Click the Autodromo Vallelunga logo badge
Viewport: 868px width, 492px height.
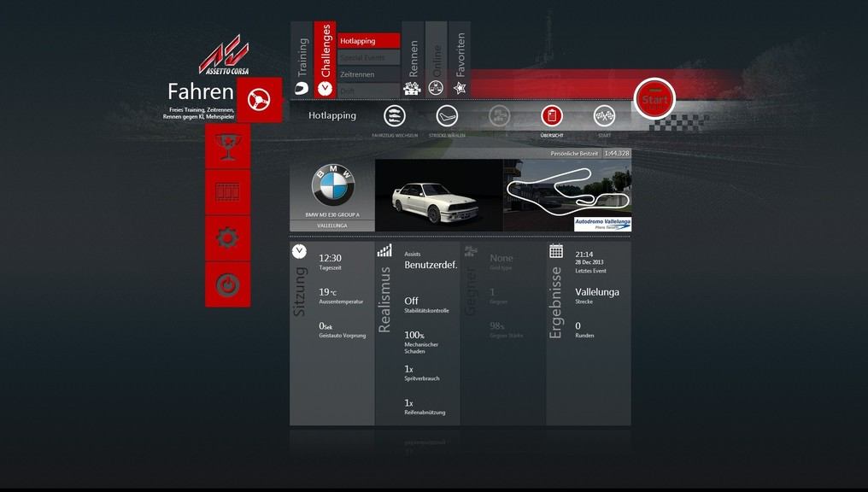tap(602, 224)
